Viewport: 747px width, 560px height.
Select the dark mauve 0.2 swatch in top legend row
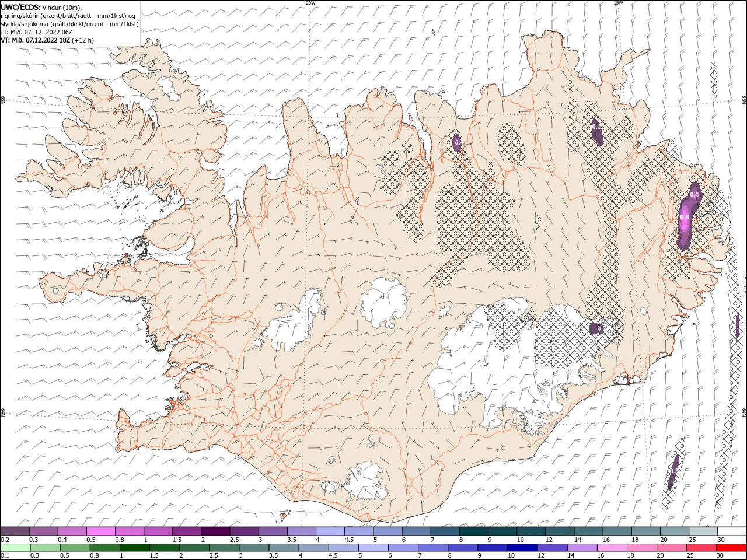[15, 531]
